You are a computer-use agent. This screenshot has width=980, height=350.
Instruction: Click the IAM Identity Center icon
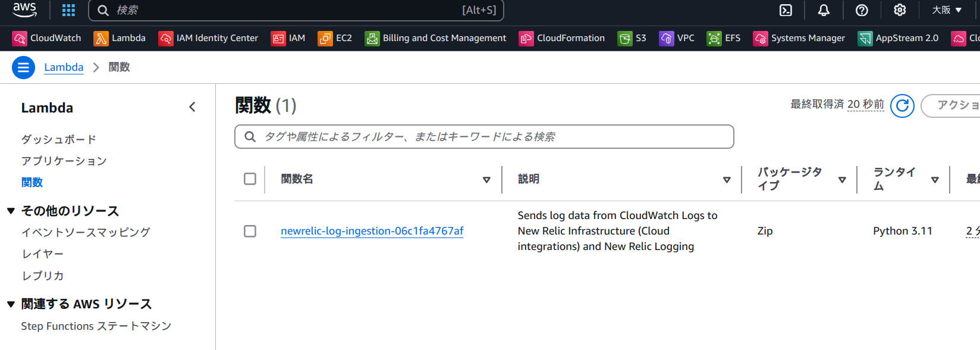point(166,38)
